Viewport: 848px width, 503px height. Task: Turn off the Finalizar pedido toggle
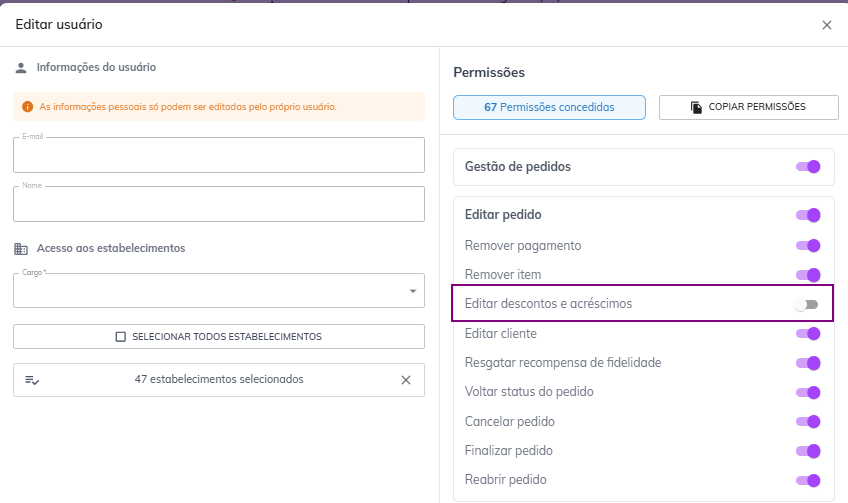pyautogui.click(x=808, y=451)
